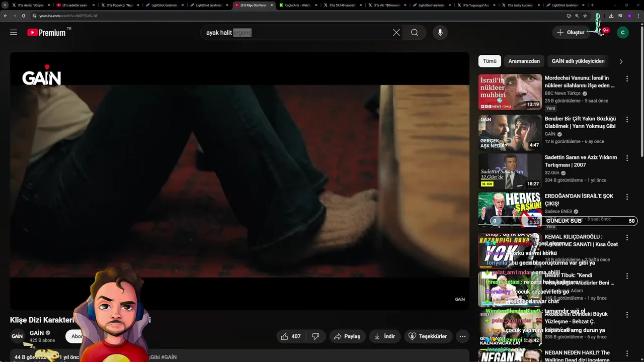The width and height of the screenshot is (644, 362).
Task: Select GAİN adlı yükleyiciden chip
Action: pyautogui.click(x=578, y=61)
